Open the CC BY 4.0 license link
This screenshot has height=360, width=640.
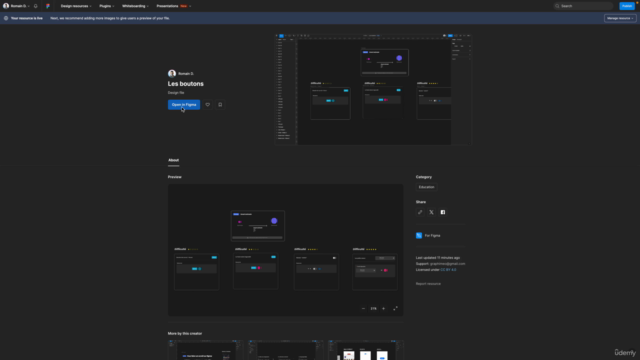tap(448, 270)
